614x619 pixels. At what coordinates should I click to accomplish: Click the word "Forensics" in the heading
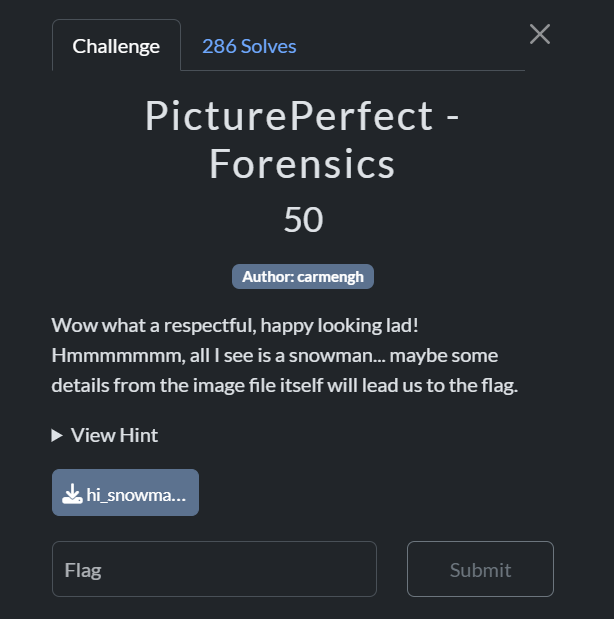click(x=303, y=165)
